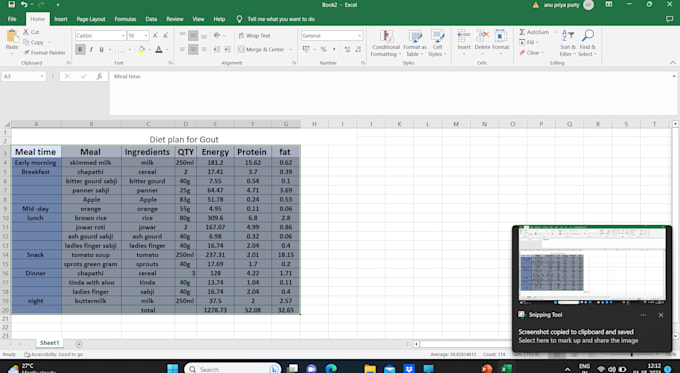Click AutoSum sigma button
680x373 pixels.
(534, 32)
